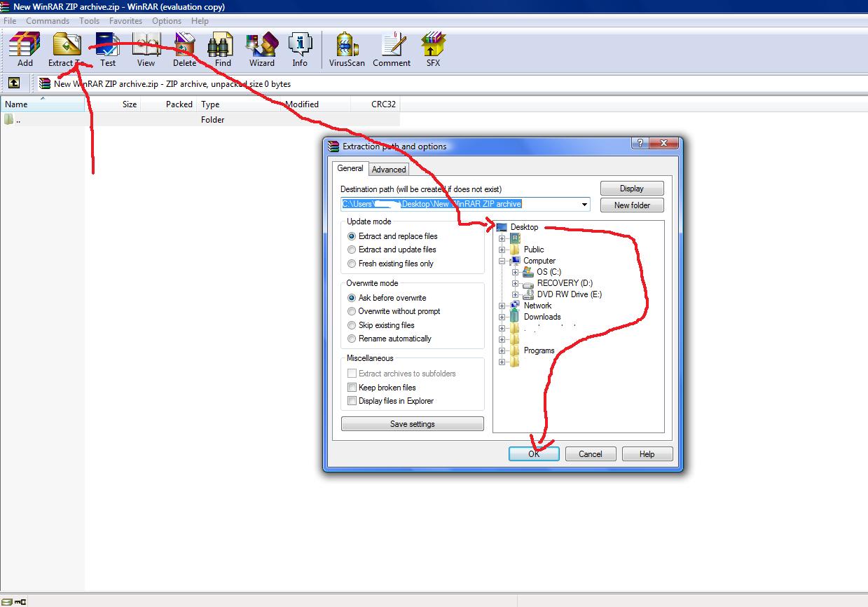The height and width of the screenshot is (607, 868).
Task: Click the Cancel button
Action: 591,454
